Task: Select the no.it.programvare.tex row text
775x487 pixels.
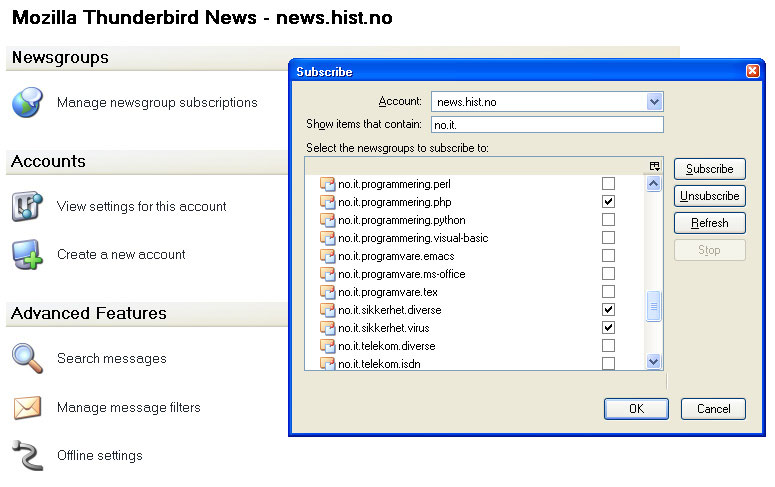Action: pyautogui.click(x=388, y=292)
